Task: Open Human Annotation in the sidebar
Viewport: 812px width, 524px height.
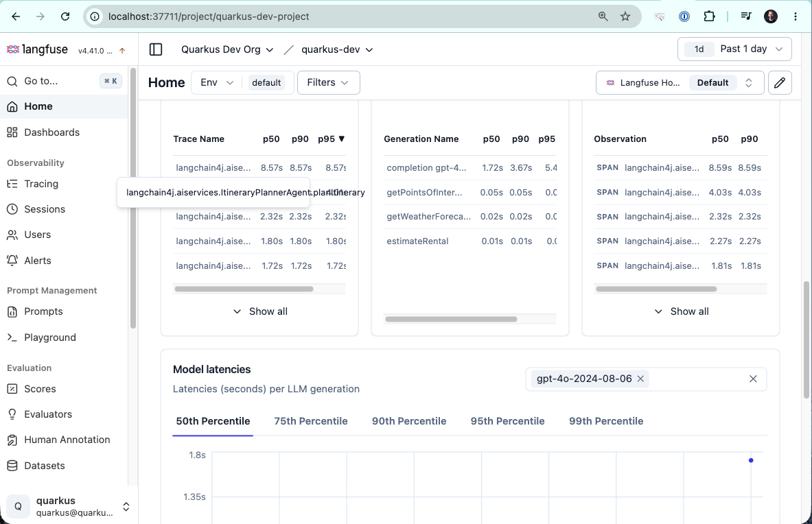Action: click(65, 440)
